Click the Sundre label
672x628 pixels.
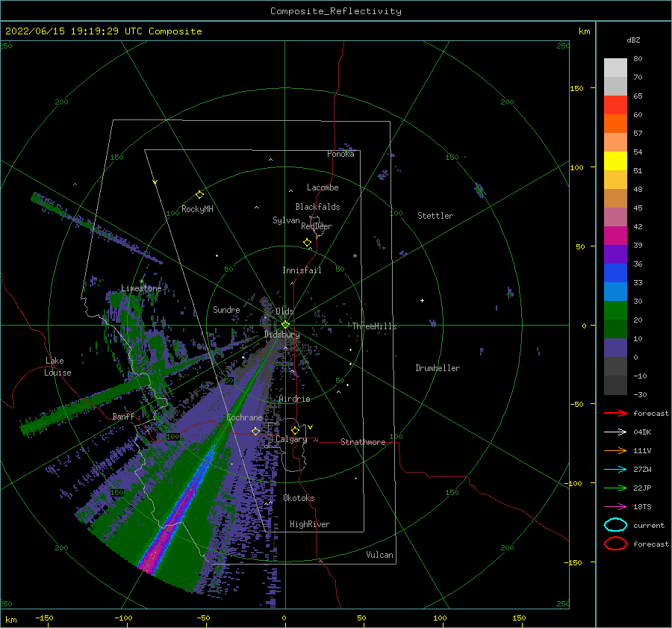pos(226,309)
